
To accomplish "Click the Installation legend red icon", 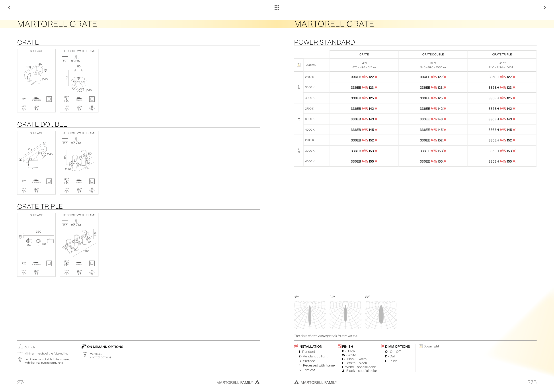I will pos(296,346).
